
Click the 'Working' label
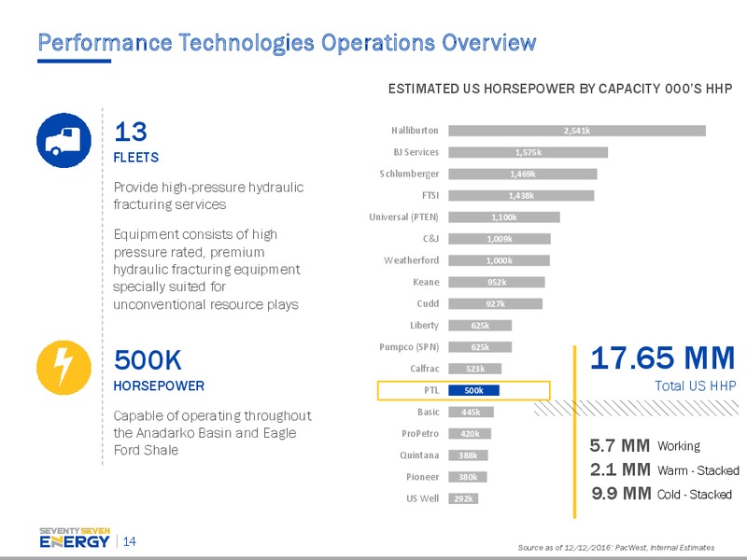tap(679, 446)
